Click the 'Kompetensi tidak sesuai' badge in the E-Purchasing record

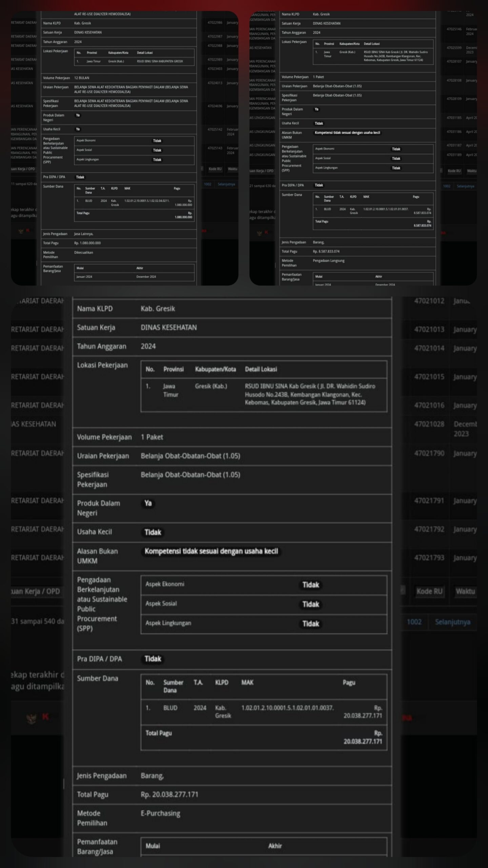coord(211,551)
